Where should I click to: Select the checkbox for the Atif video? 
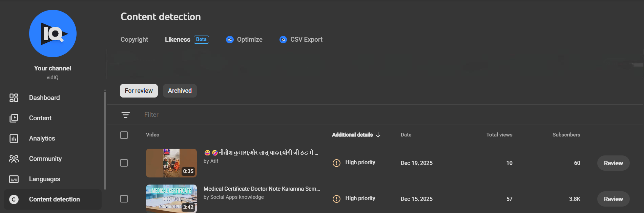coord(124,163)
